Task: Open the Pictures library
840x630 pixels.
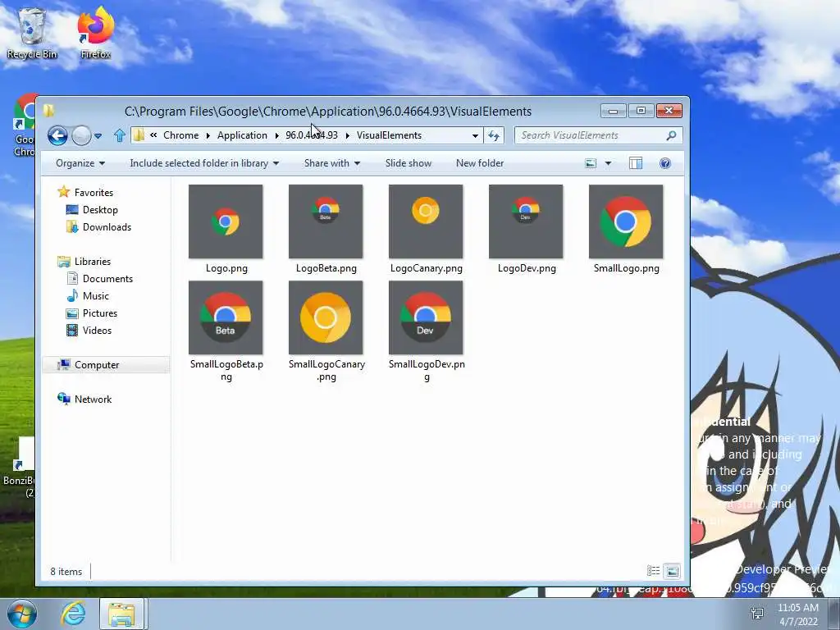Action: point(99,313)
